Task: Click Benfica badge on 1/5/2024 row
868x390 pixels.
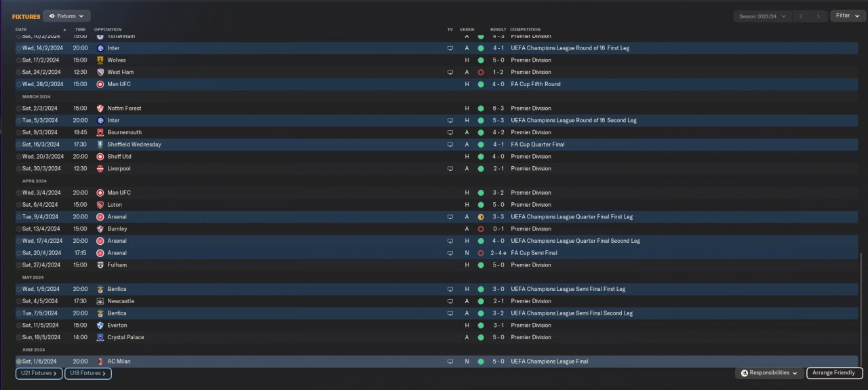Action: click(x=100, y=289)
